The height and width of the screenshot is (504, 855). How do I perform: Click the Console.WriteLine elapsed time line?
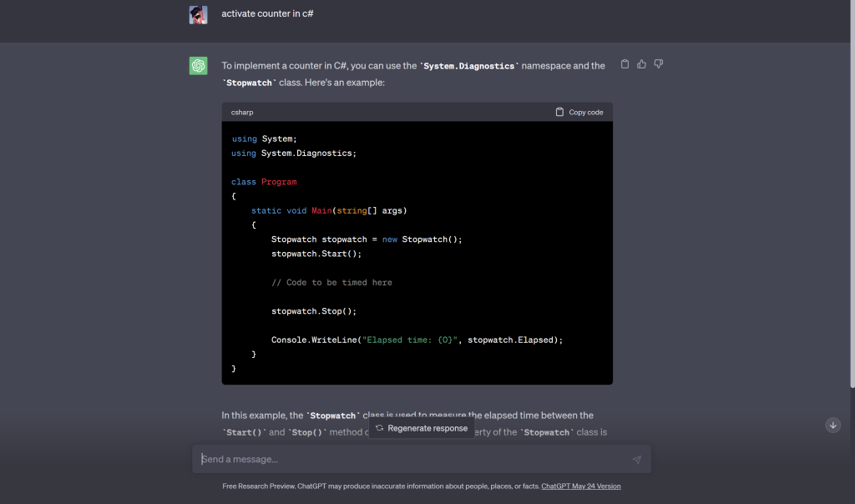(417, 340)
